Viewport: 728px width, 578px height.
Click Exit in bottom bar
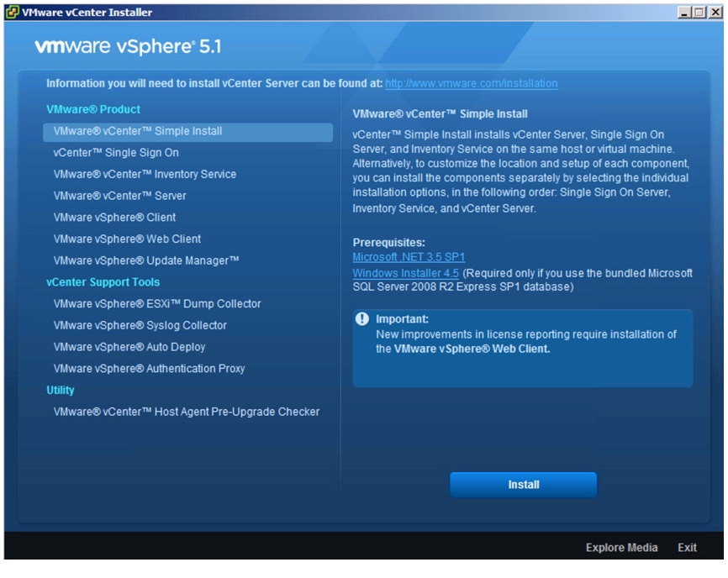687,548
